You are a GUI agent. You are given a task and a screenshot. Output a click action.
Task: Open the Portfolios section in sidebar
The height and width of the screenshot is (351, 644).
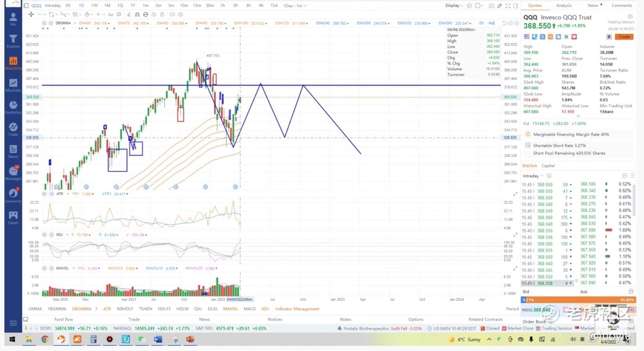pyautogui.click(x=13, y=107)
